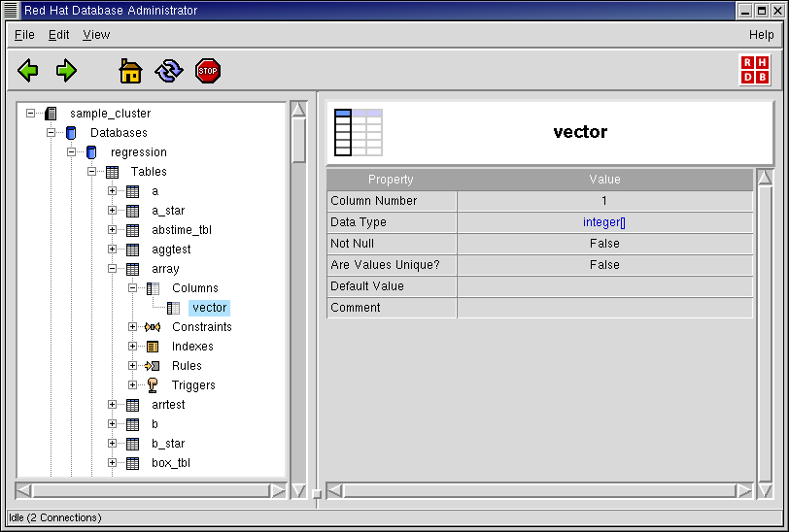Click the table icon beside array
This screenshot has width=789, height=532.
[132, 269]
